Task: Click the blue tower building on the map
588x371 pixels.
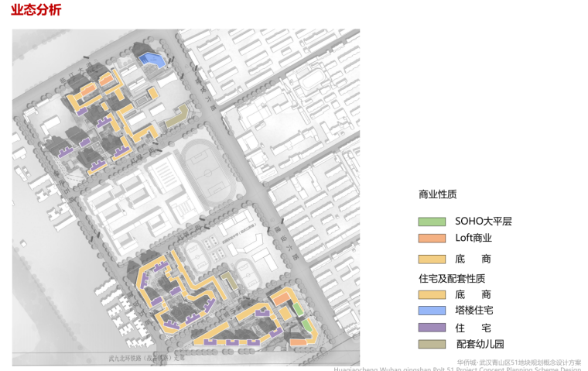Action: tap(151, 58)
